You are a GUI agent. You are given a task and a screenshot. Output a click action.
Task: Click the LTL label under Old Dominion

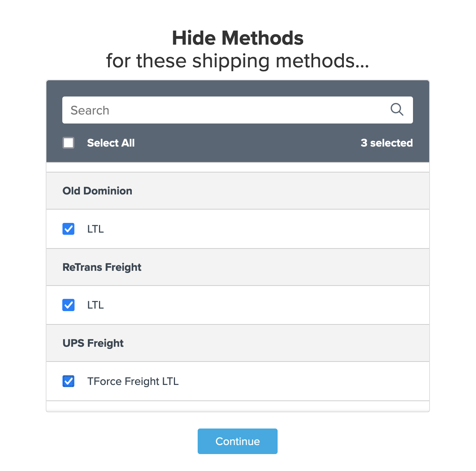(95, 229)
